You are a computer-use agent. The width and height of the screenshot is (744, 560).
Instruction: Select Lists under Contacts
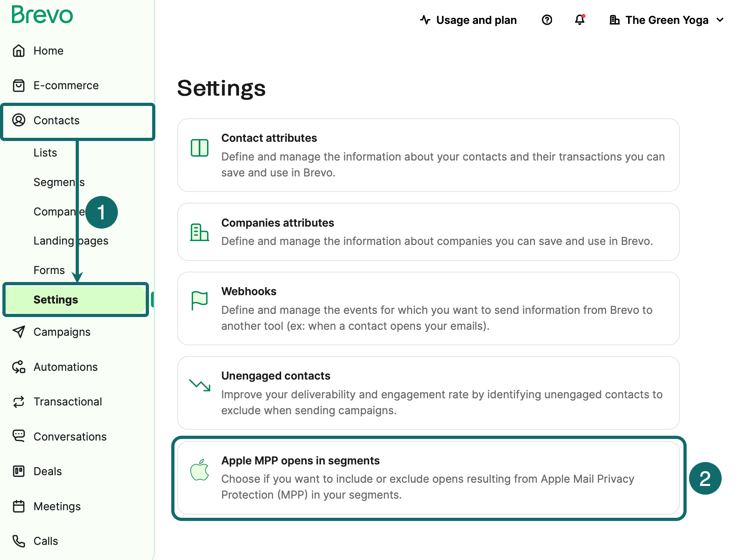coord(45,153)
